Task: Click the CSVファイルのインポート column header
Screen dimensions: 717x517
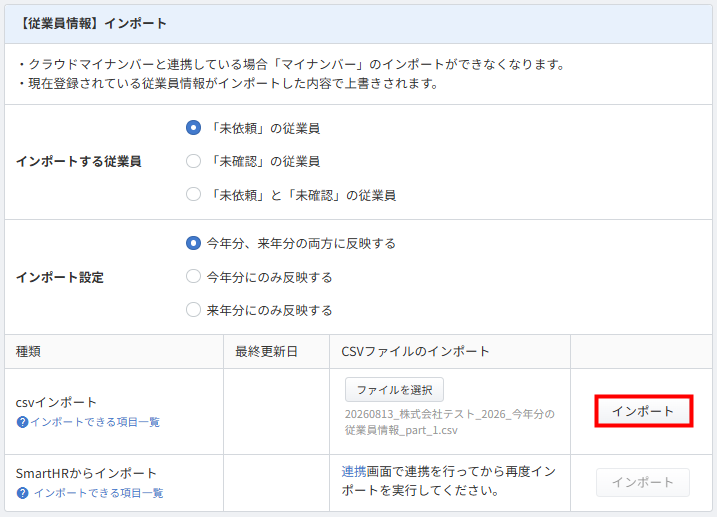Action: 415,352
